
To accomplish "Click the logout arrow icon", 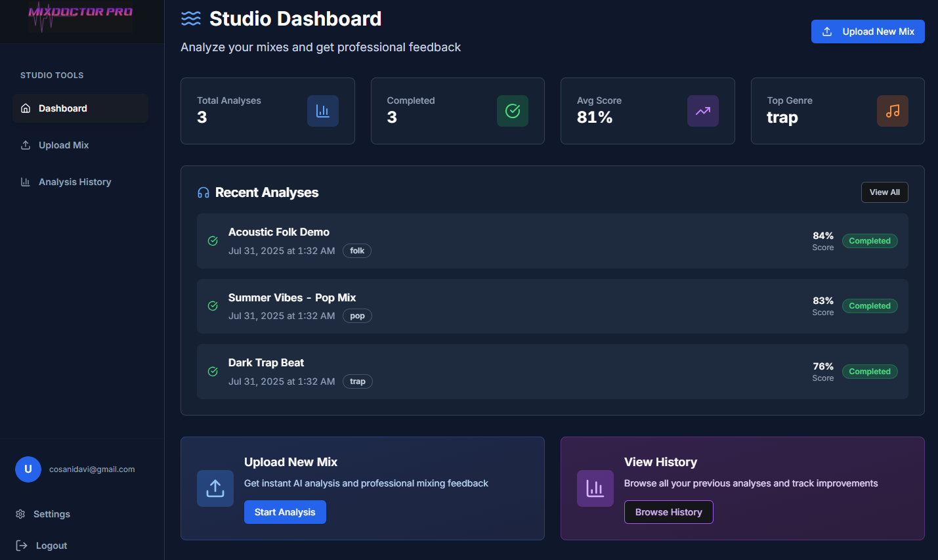I will coord(22,546).
